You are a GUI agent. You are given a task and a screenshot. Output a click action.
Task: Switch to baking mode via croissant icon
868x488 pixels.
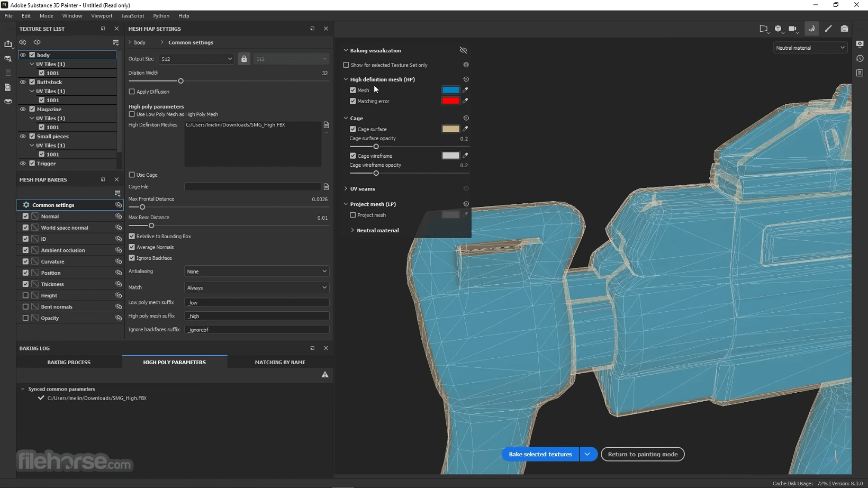pyautogui.click(x=811, y=29)
